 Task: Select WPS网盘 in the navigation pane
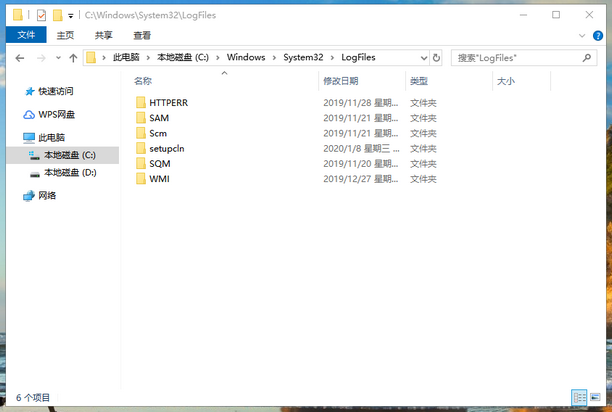coord(56,114)
